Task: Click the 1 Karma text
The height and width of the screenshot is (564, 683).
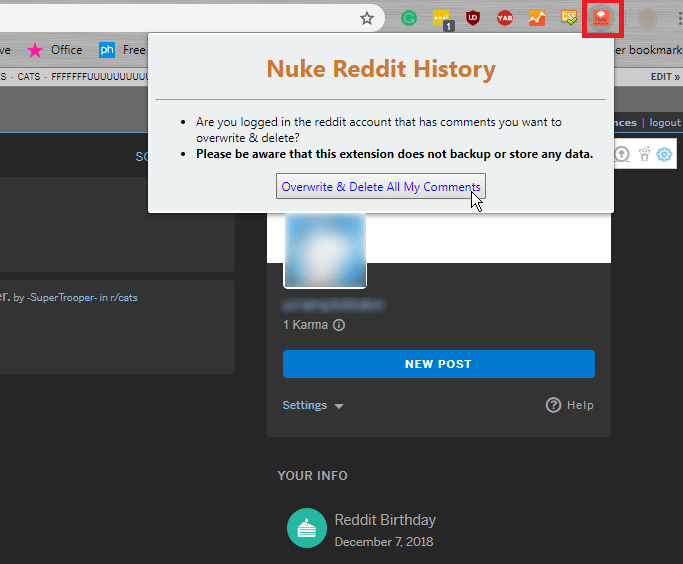Action: tap(305, 325)
